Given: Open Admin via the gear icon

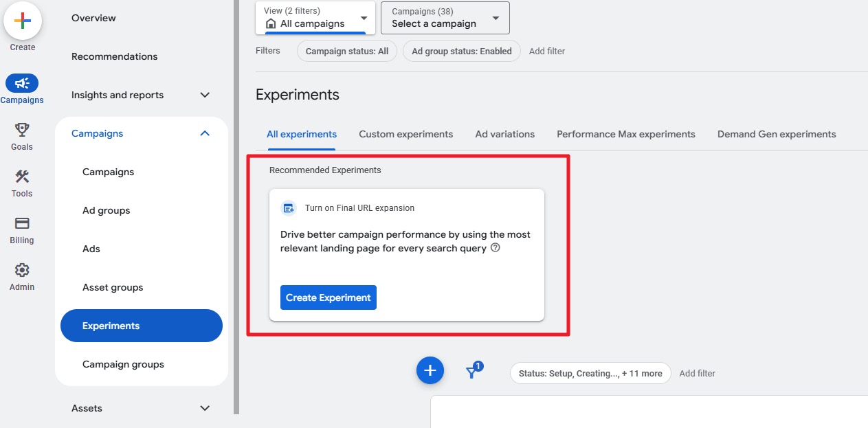Looking at the screenshot, I should pyautogui.click(x=21, y=270).
